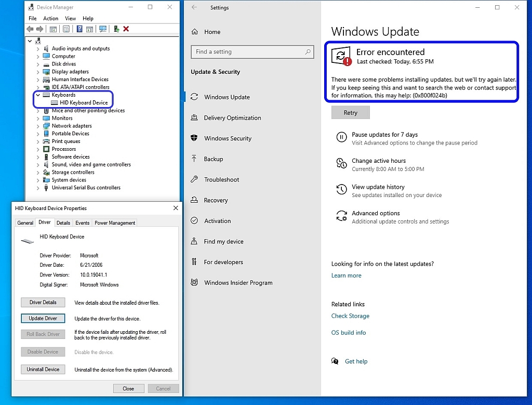Expand Sound, video and game controllers node

(x=38, y=165)
